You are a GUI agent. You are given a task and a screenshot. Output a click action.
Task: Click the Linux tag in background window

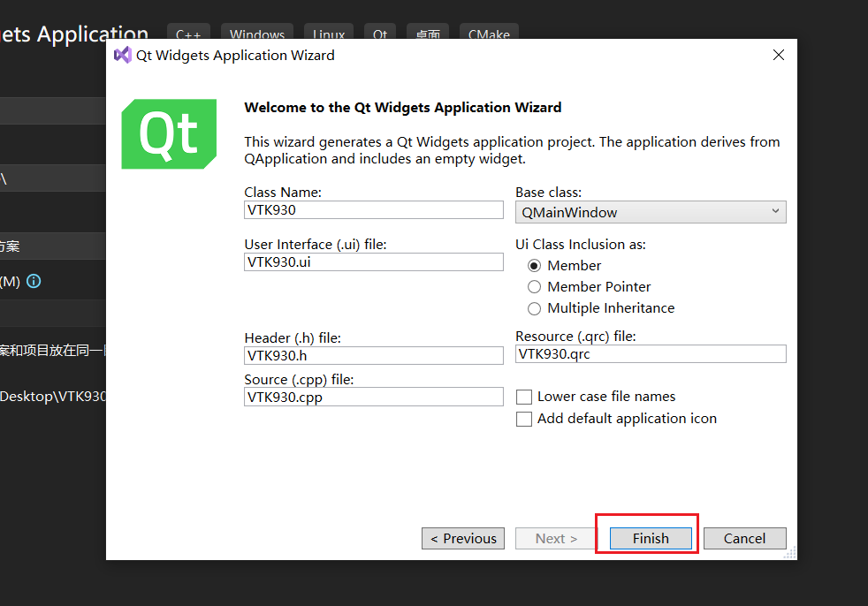click(x=328, y=32)
